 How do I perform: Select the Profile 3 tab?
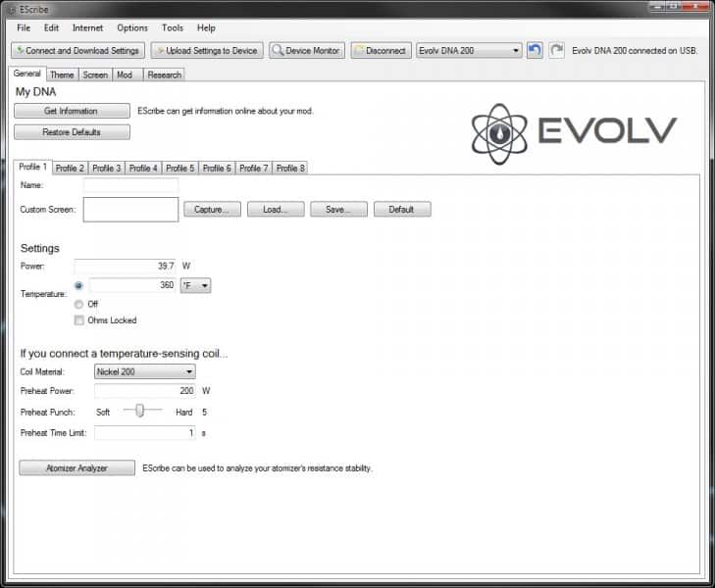click(107, 168)
